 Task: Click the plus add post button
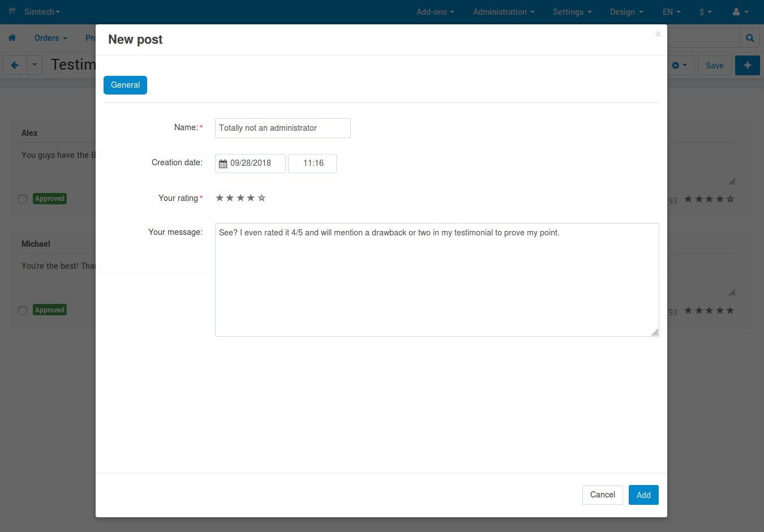(748, 66)
